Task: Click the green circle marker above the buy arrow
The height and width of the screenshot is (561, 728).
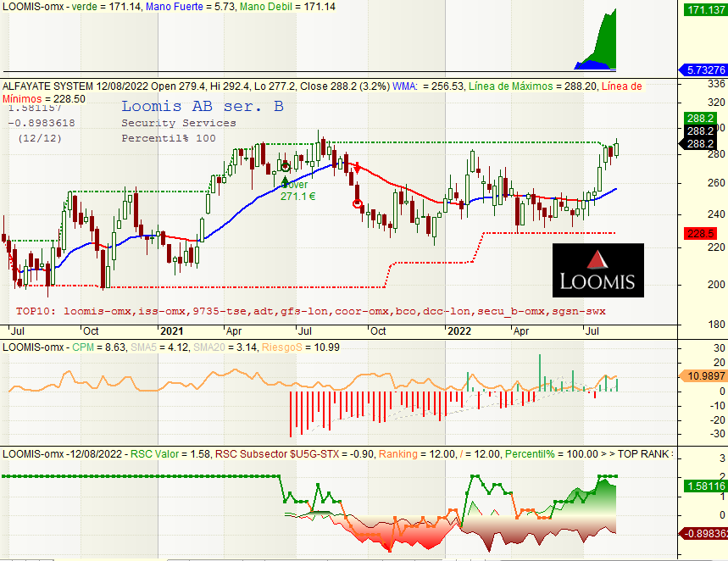Action: tap(285, 167)
